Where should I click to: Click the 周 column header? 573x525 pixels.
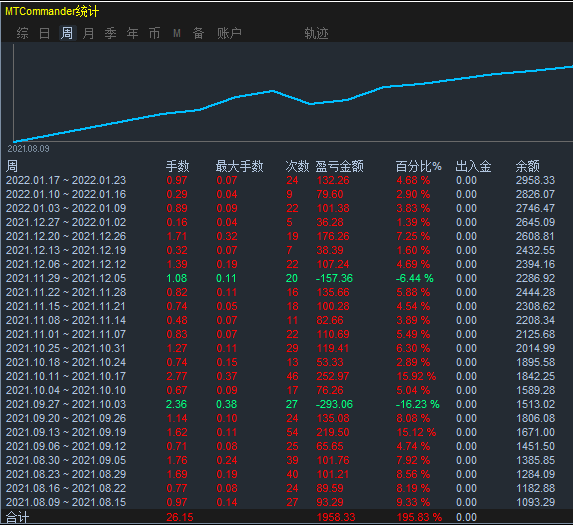(x=12, y=166)
